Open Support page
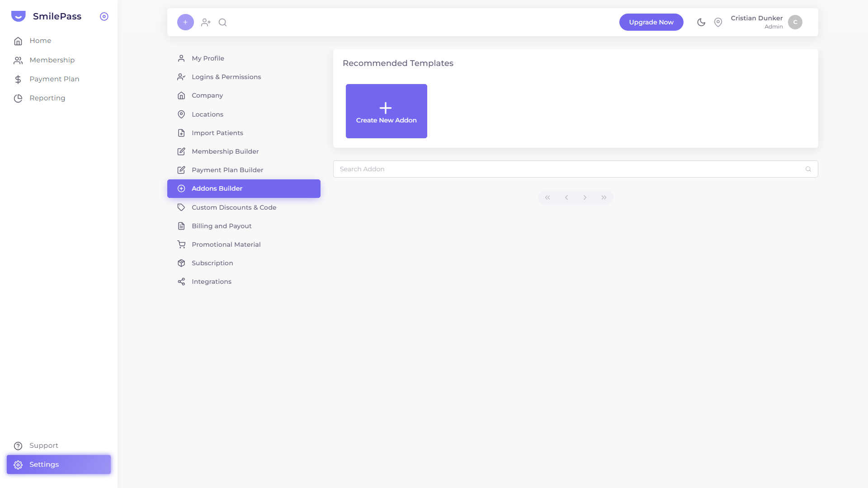Screen dimensions: 868x488 (59, 446)
